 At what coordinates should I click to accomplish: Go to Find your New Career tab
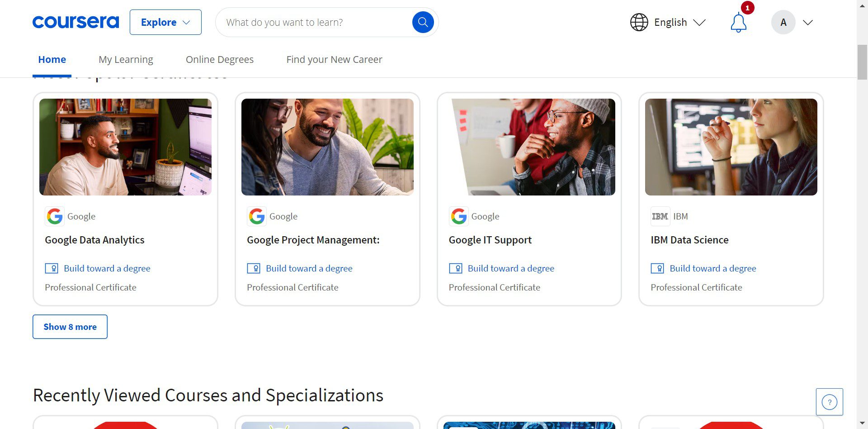pyautogui.click(x=334, y=59)
